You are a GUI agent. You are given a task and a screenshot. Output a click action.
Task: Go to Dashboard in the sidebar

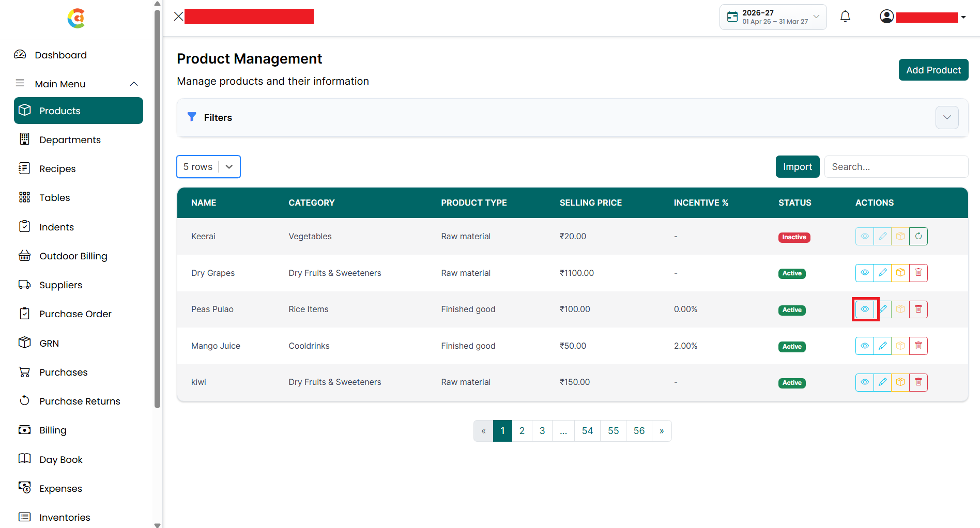(78, 55)
